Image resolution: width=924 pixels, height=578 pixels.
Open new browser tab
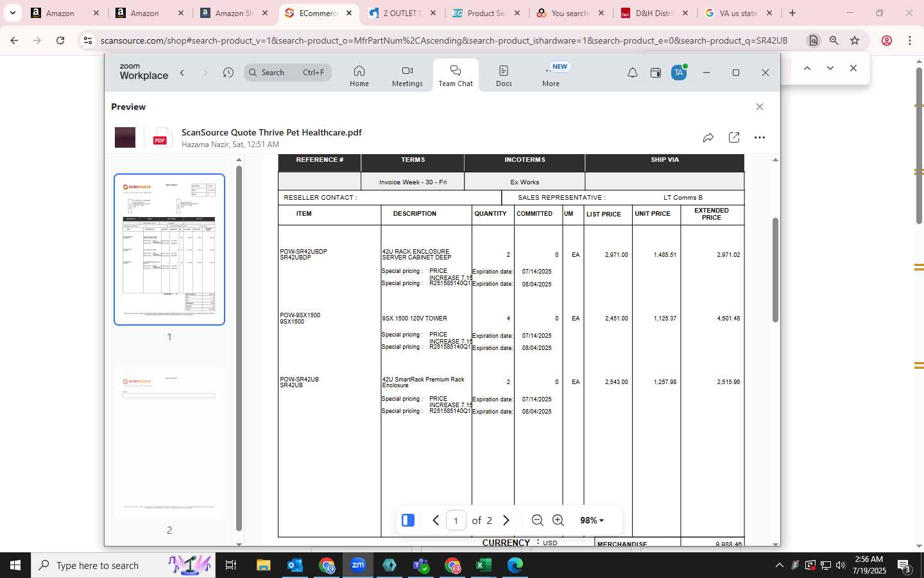(x=792, y=13)
